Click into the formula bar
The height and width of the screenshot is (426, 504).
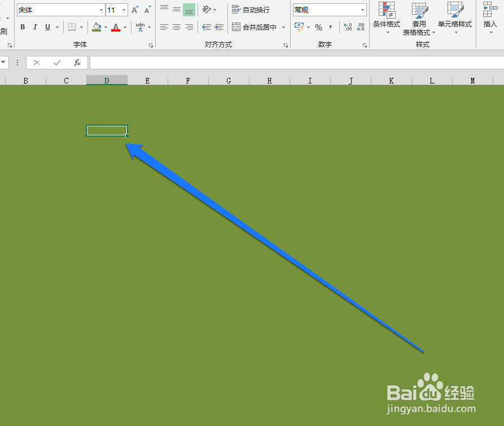(297, 63)
